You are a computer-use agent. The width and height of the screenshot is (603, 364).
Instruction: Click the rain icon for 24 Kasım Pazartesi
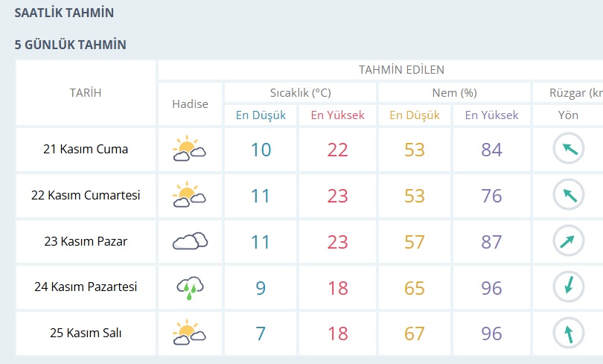coord(189,288)
